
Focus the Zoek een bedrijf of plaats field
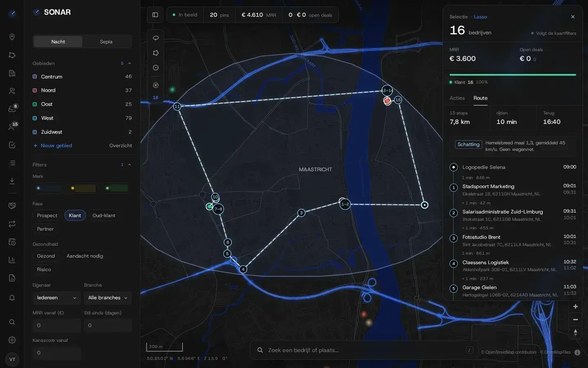[364, 350]
